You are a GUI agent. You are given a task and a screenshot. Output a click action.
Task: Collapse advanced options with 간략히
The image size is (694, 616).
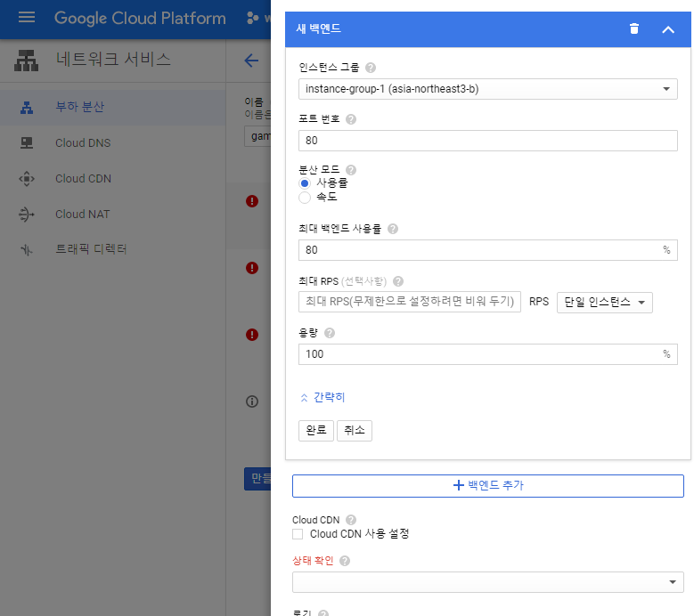323,397
